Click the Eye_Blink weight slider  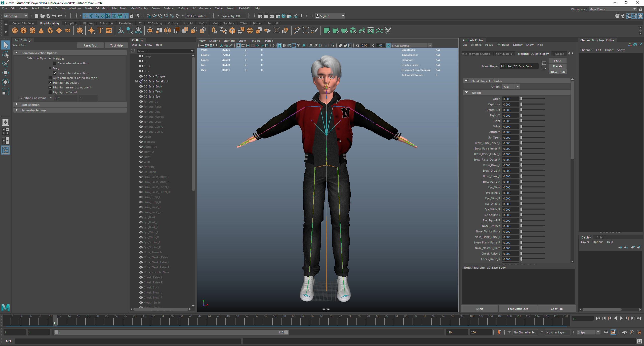pos(533,187)
